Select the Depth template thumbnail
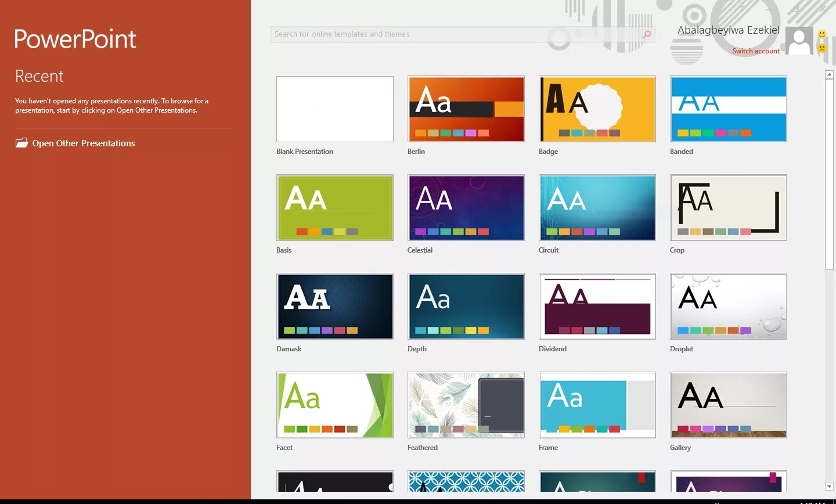Viewport: 836px width, 504px height. pos(466,307)
